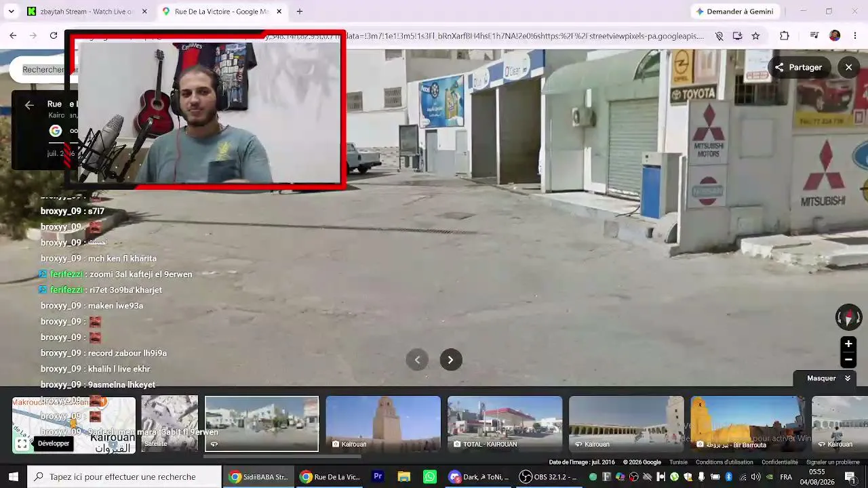
Task: Open Conditions d'utilisation link
Action: [724, 462]
